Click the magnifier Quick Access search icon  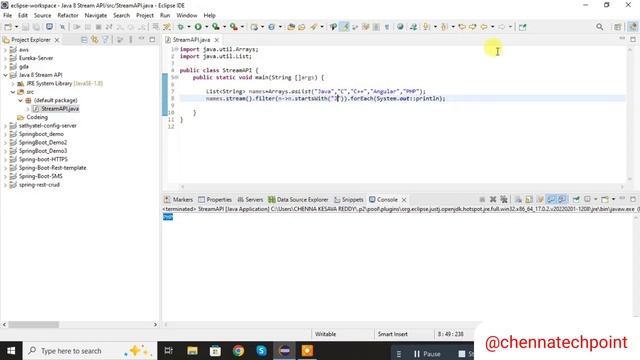pos(600,27)
